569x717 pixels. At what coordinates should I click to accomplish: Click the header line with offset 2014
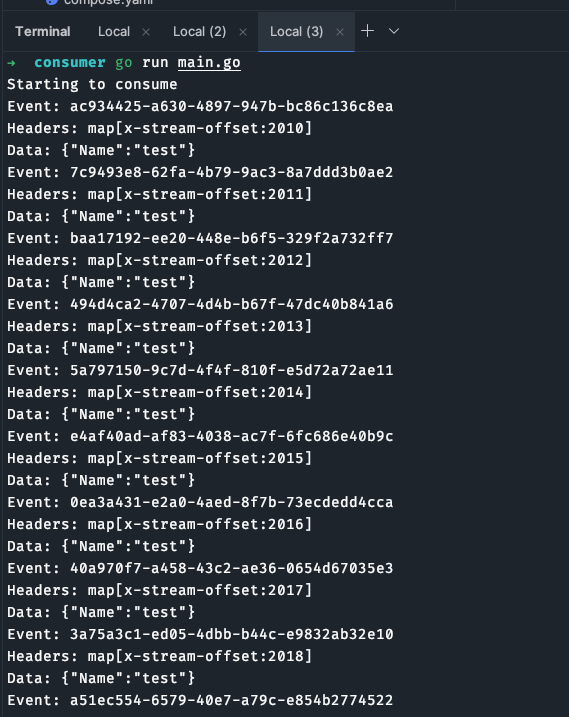[160, 392]
